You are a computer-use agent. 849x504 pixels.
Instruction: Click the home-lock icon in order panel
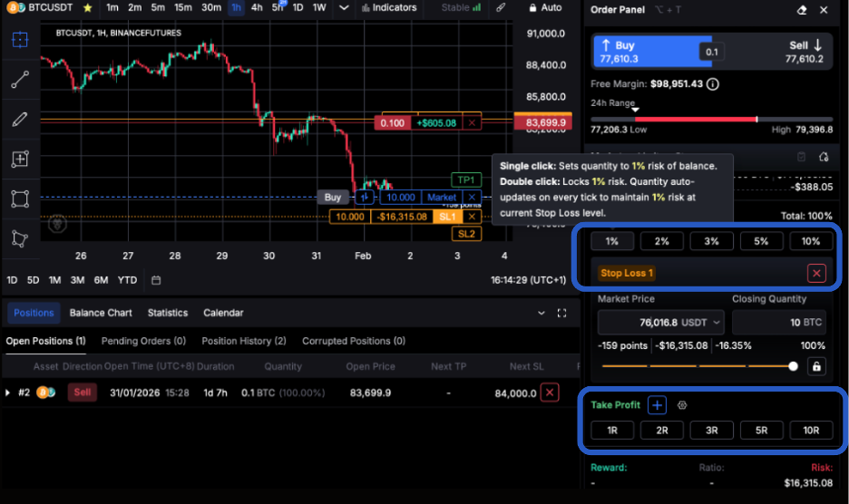point(824,157)
